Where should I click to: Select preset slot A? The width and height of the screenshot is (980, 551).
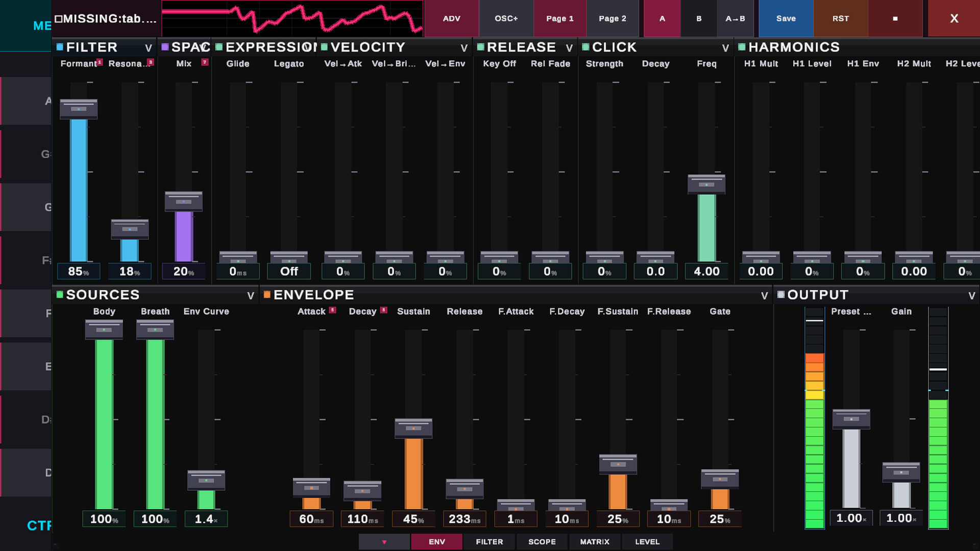662,18
